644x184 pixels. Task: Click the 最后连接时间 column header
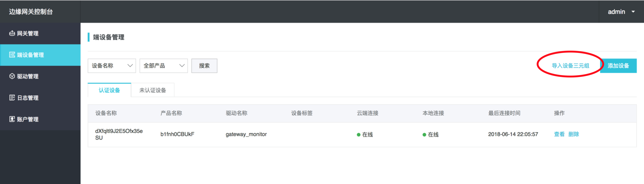pyautogui.click(x=504, y=113)
